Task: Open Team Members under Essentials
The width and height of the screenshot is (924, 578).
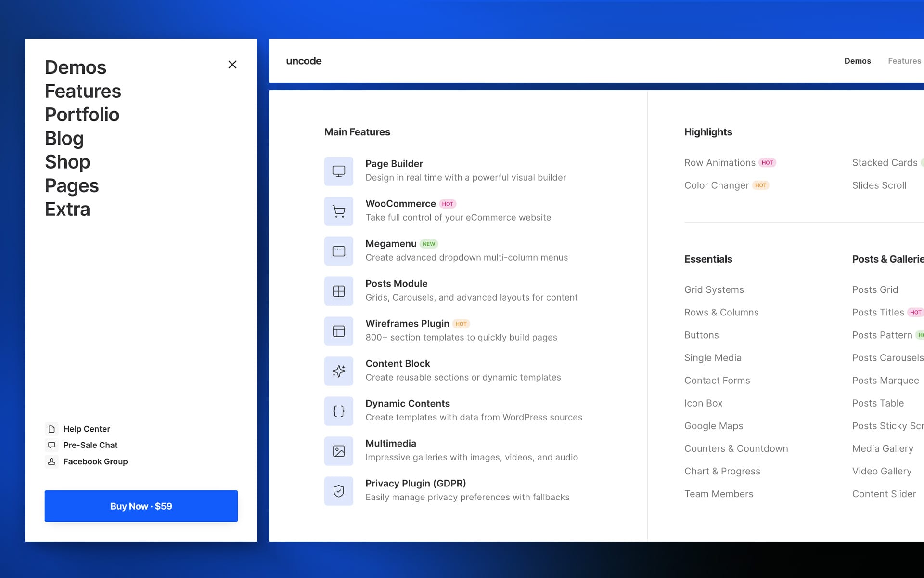Action: point(719,494)
